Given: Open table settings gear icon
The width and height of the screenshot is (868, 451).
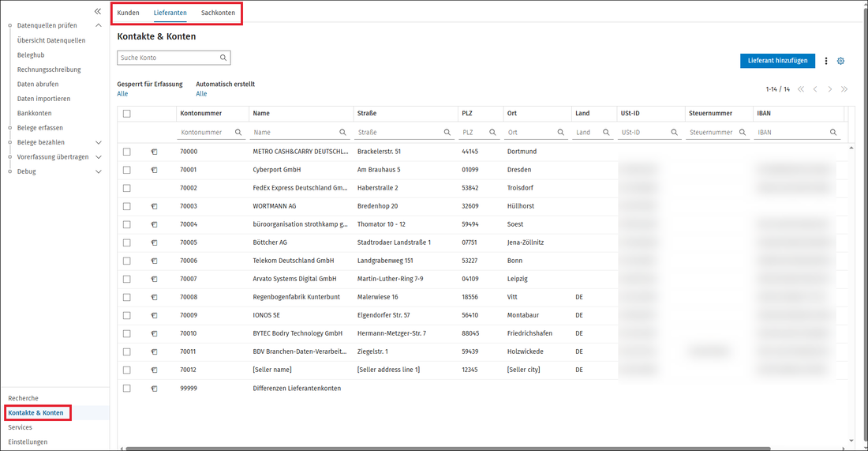Looking at the screenshot, I should [840, 61].
